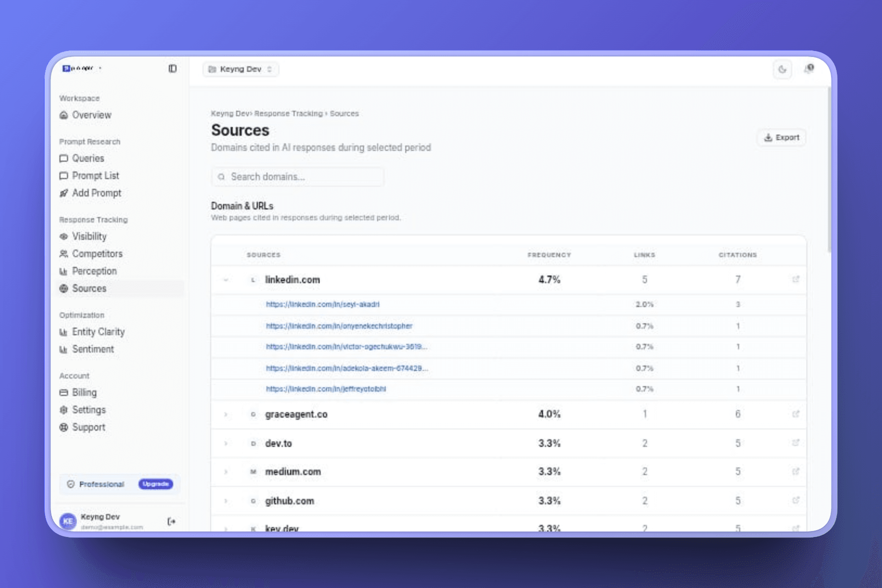Click the dev.to domain name

(x=278, y=444)
